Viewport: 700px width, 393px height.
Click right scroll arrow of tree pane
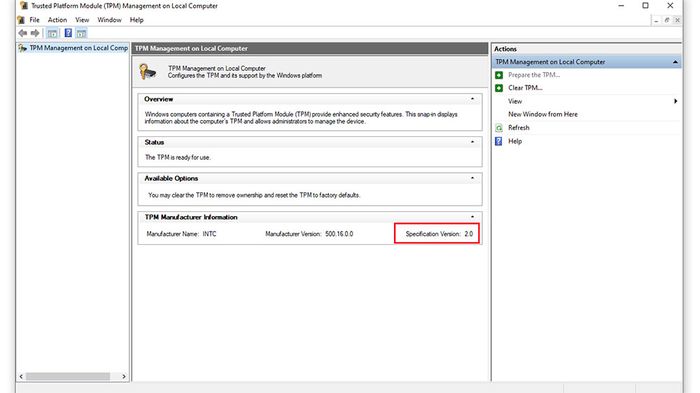(x=124, y=376)
